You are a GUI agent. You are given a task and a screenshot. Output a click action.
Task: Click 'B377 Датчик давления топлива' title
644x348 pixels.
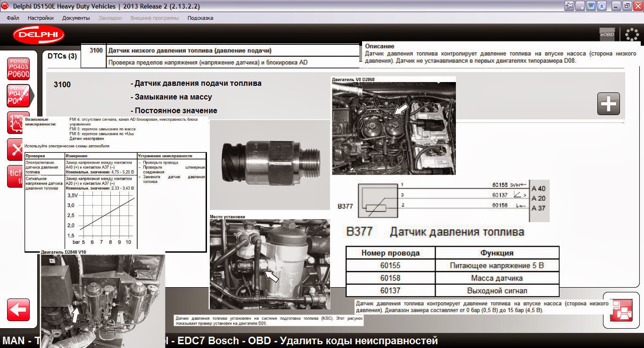[x=435, y=232]
